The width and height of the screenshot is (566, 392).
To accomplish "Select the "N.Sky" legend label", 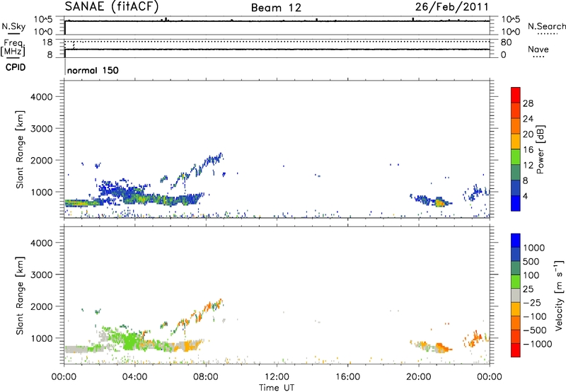I will click(x=13, y=26).
